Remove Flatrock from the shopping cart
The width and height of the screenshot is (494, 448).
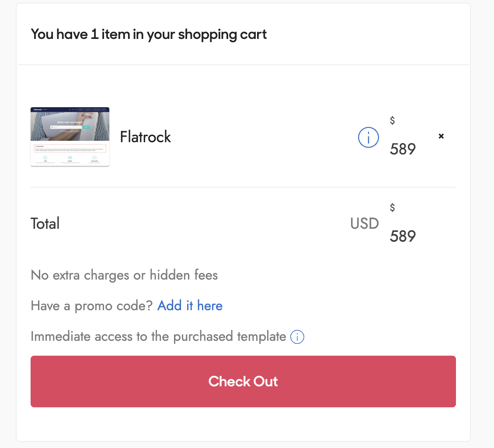click(441, 136)
